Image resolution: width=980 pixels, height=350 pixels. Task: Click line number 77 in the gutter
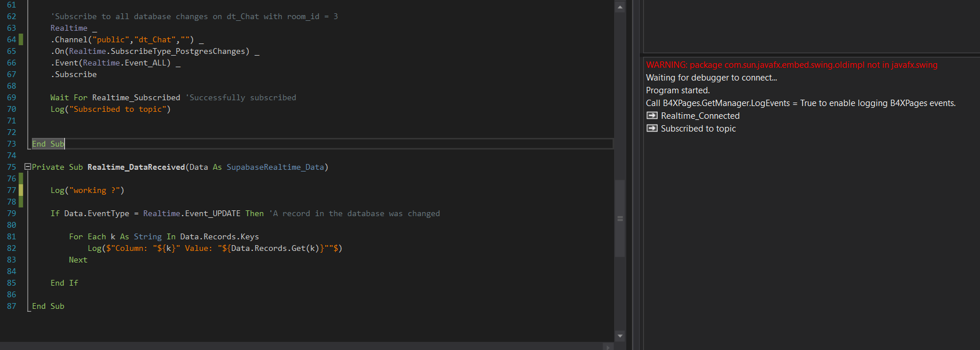pyautogui.click(x=12, y=190)
